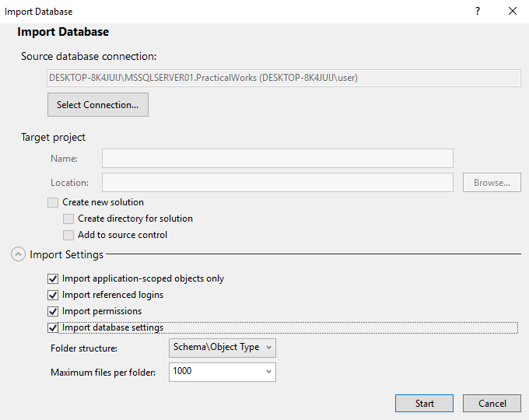Click the Start button

[x=424, y=403]
